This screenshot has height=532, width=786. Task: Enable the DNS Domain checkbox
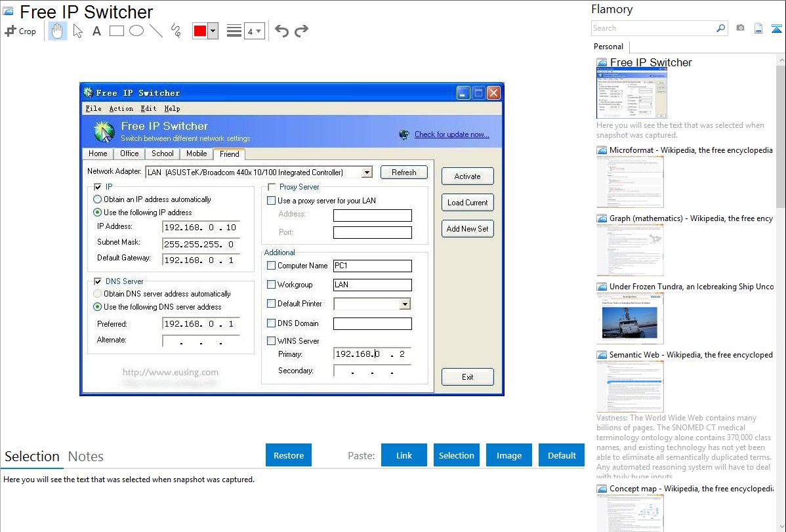tap(271, 323)
